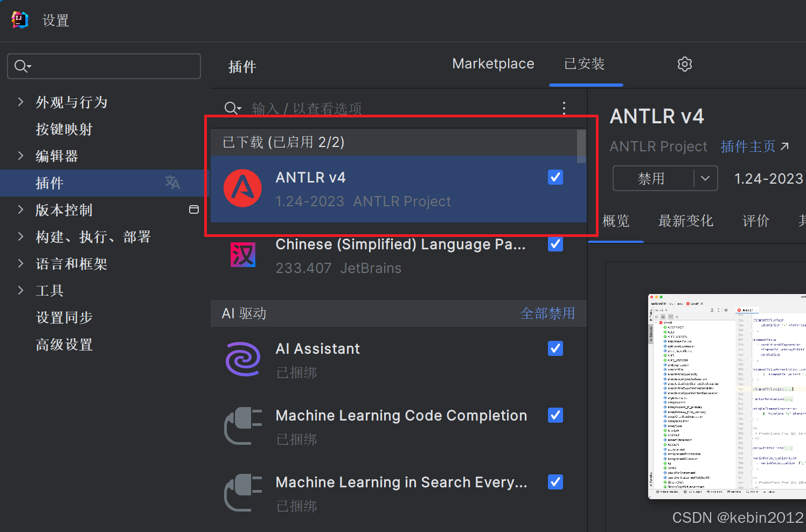Switch to the 已安装 tab
The height and width of the screenshot is (532, 806).
[x=585, y=64]
